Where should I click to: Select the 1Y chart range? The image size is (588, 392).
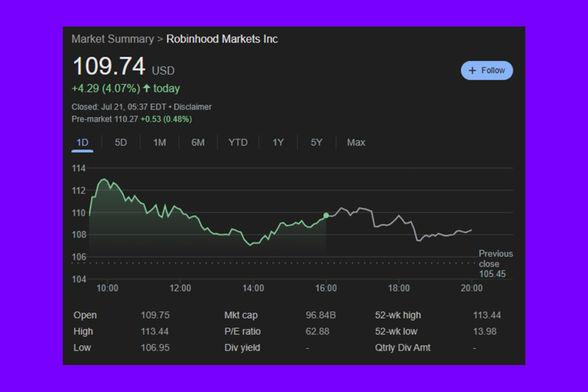[278, 142]
